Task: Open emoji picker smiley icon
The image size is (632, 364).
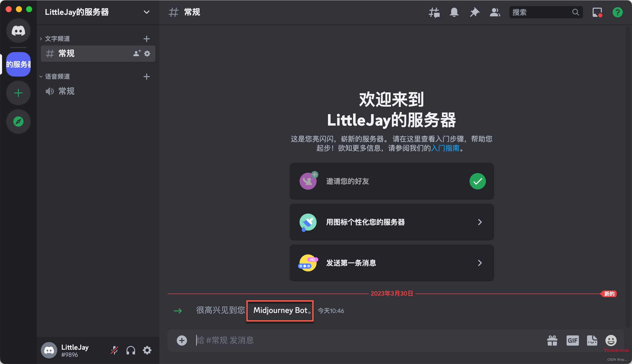Action: click(611, 341)
